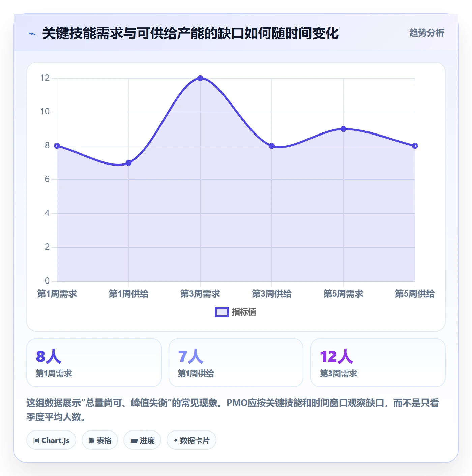Viewport: 472px width, 476px height.
Task: Click the y-axis value 2
Action: (x=47, y=247)
